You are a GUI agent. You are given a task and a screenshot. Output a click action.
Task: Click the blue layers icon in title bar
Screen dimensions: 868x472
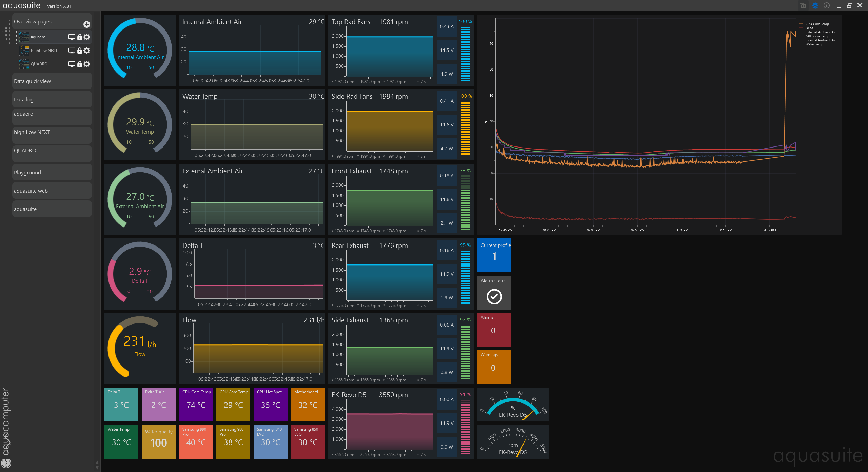click(815, 6)
